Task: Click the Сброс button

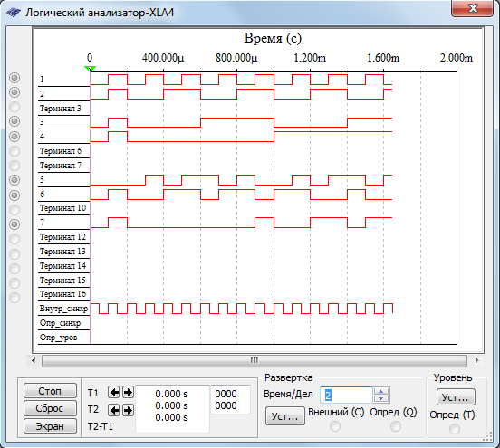Action: (50, 408)
